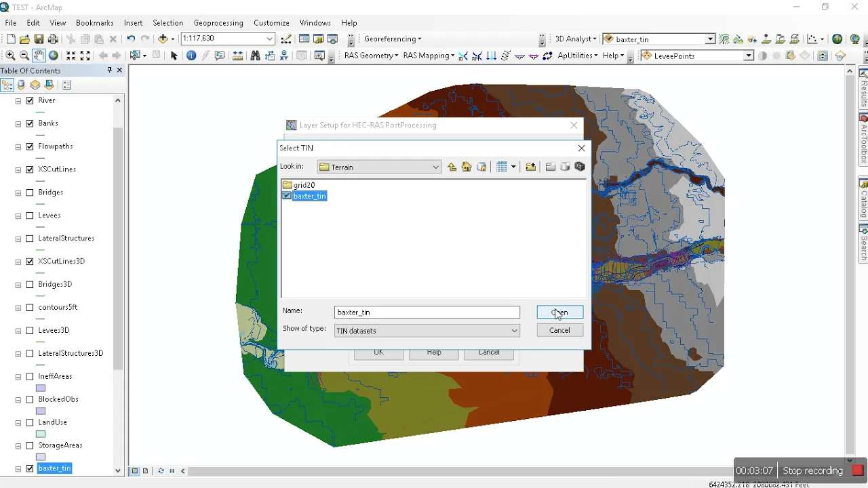Open the views dropdown arrow in Select TIN
This screenshot has width=868, height=488.
coord(513,167)
